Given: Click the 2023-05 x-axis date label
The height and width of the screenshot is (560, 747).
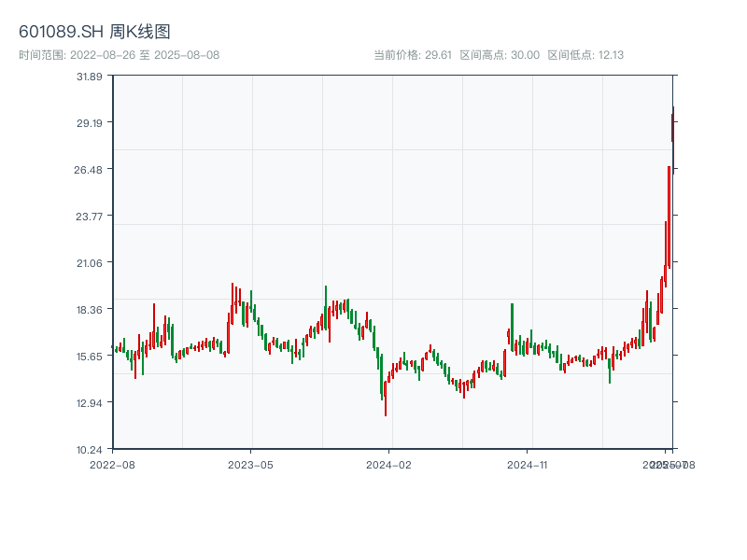Looking at the screenshot, I should [x=251, y=464].
